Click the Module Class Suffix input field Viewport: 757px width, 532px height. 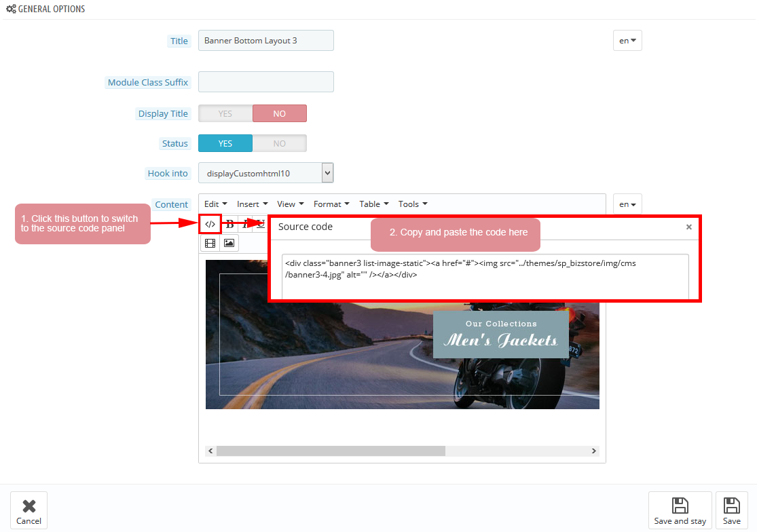pos(266,82)
